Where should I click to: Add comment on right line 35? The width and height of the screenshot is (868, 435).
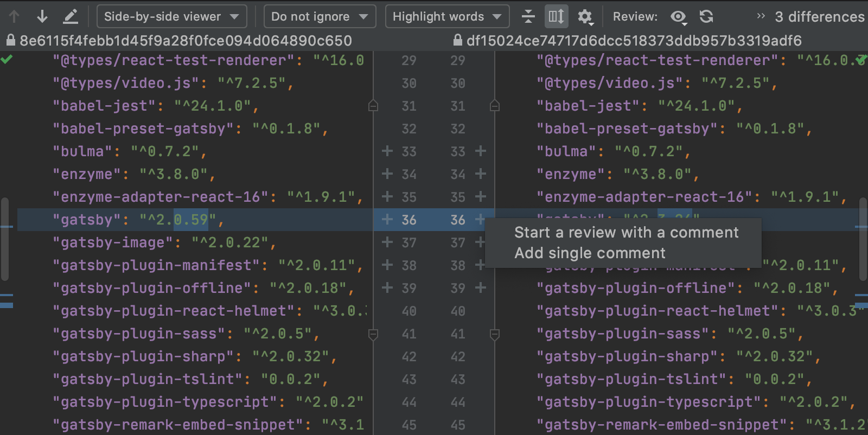coord(481,196)
